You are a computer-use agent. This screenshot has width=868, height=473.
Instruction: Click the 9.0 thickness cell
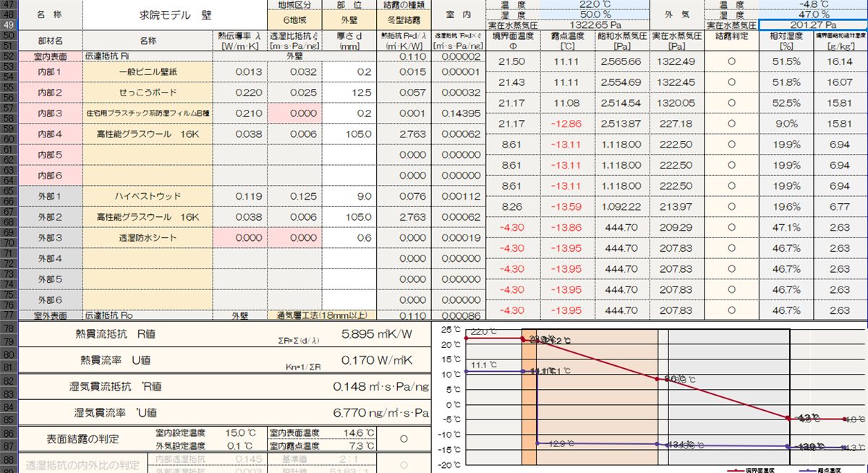click(x=350, y=196)
